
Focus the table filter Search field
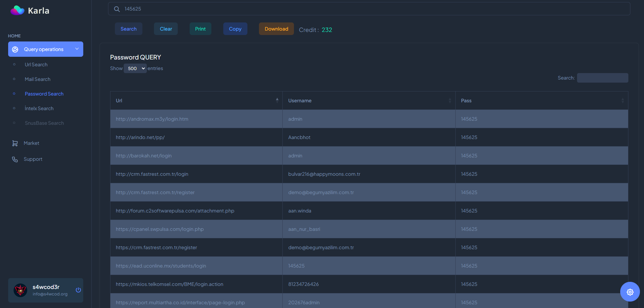[602, 78]
